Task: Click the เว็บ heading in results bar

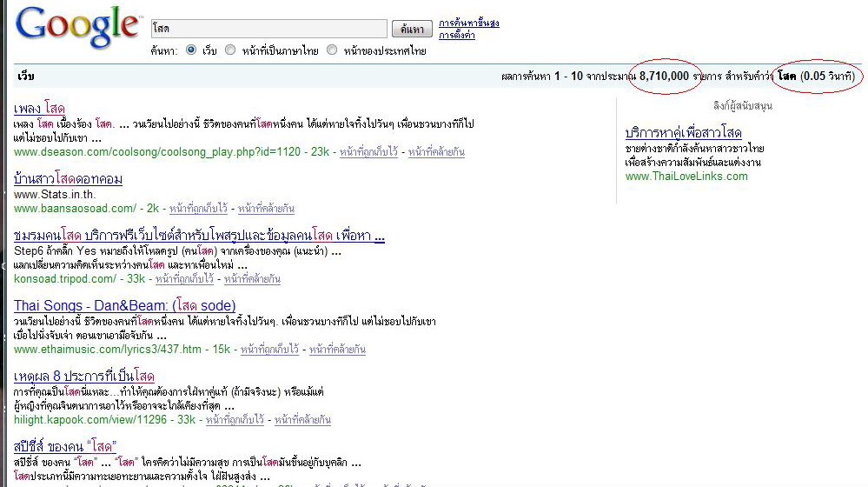Action: (26, 76)
